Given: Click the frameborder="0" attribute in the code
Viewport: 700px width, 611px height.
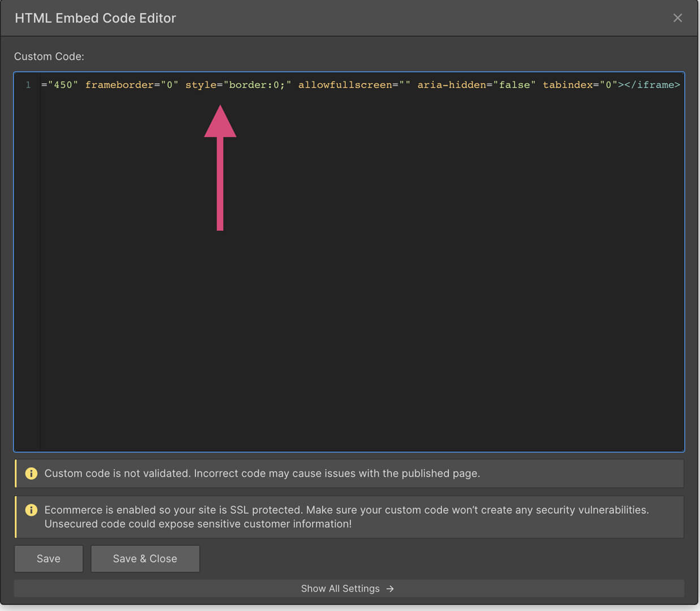Looking at the screenshot, I should (131, 84).
